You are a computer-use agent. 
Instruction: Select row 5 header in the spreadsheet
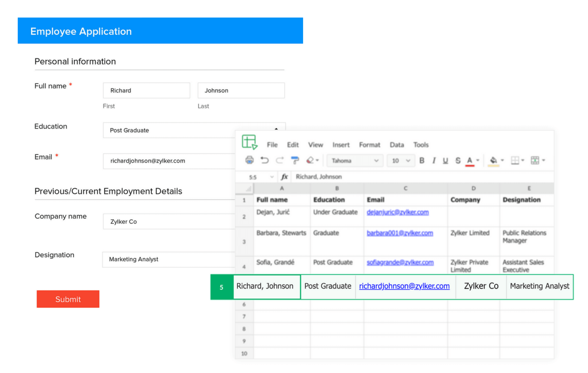[221, 287]
